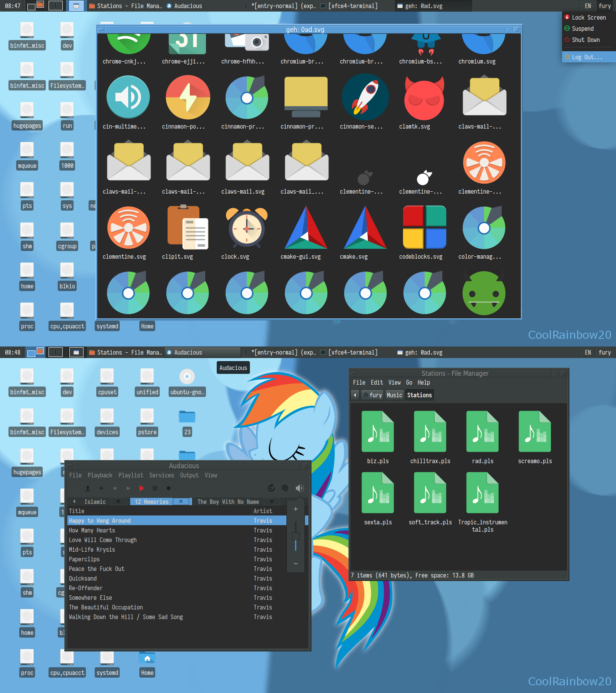The height and width of the screenshot is (693, 616).
Task: Open the Help menu in File Manager
Action: (424, 383)
